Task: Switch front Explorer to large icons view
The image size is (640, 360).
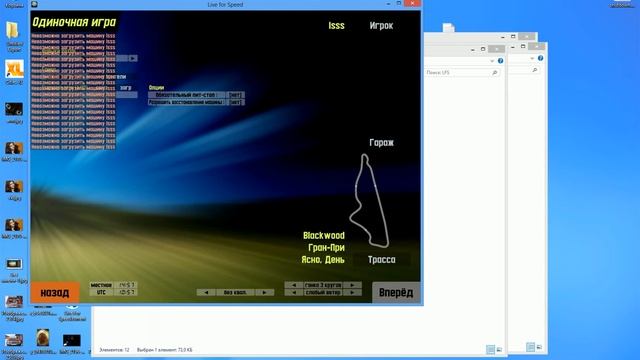Action: coord(499,349)
